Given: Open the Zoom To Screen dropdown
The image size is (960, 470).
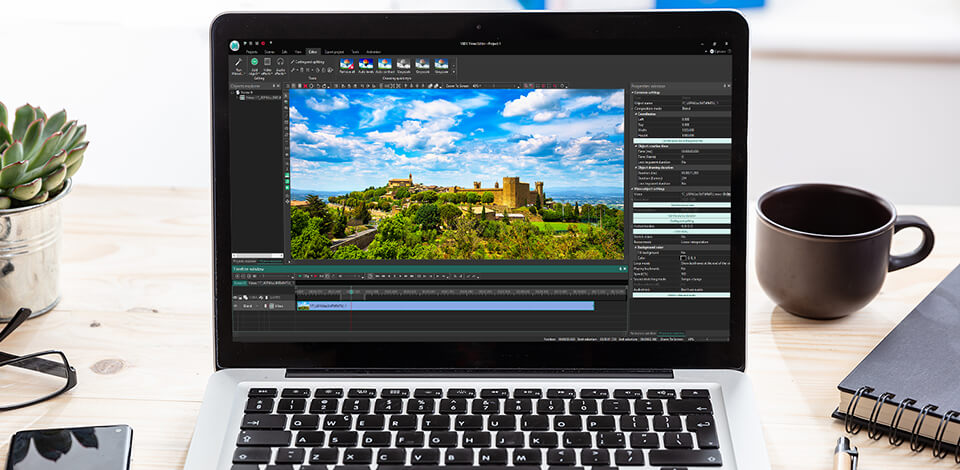Looking at the screenshot, I should click(457, 86).
